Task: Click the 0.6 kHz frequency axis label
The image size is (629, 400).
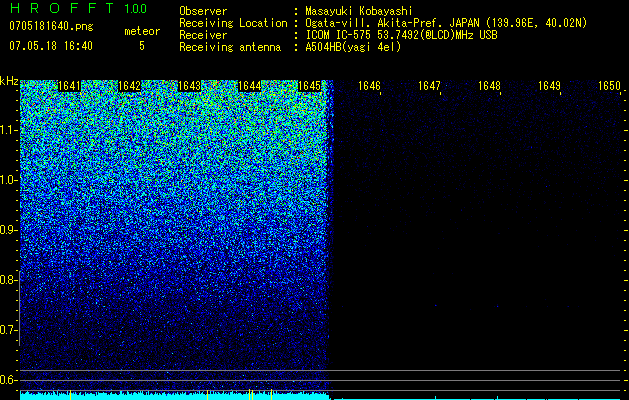Action: click(7, 380)
